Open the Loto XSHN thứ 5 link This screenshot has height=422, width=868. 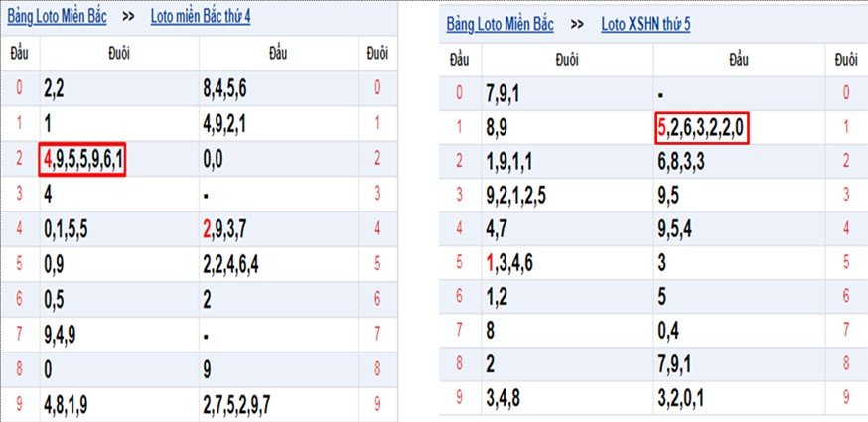646,25
